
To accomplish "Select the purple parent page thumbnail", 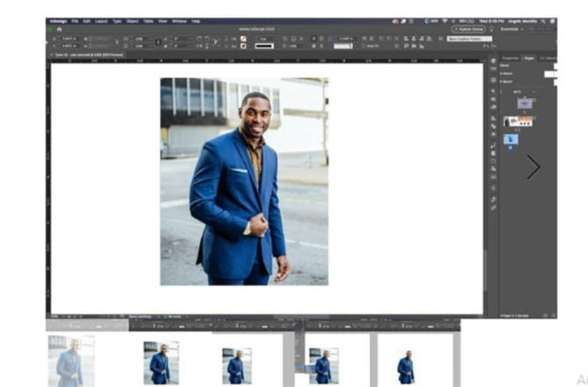I will click(524, 103).
